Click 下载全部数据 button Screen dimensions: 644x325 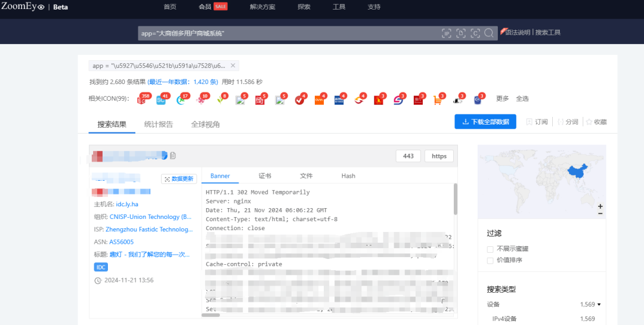point(485,122)
